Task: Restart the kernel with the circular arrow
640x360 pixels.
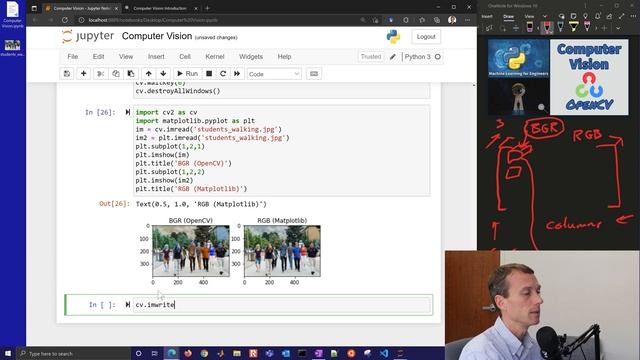Action: coord(223,74)
